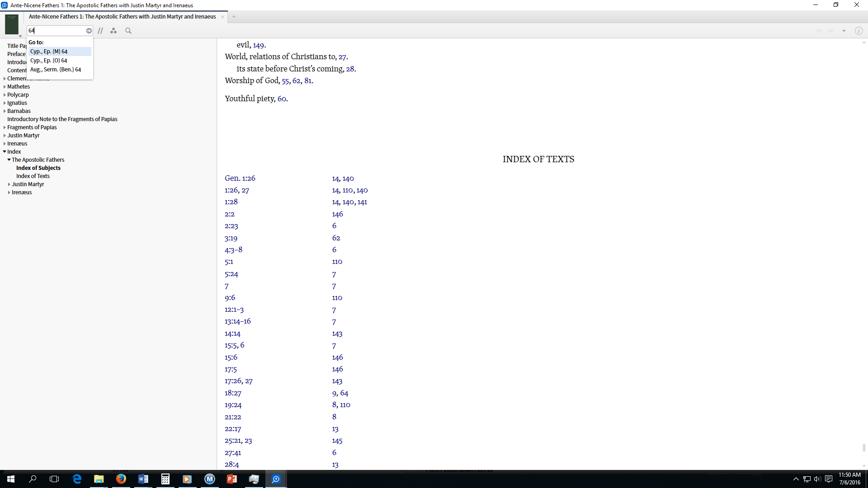Collapse the Index tree node

[x=5, y=152]
